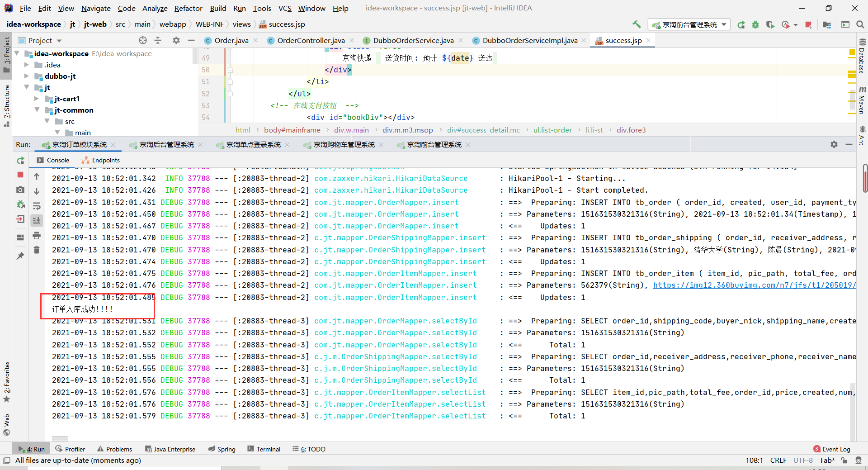Switch to DubboOrderService.java tab
868x470 pixels.
coord(413,40)
